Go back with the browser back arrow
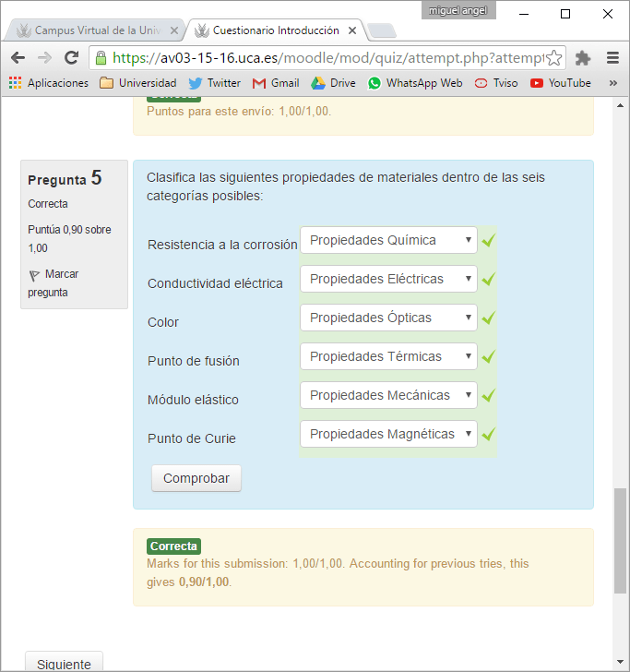The height and width of the screenshot is (672, 630). 18,57
